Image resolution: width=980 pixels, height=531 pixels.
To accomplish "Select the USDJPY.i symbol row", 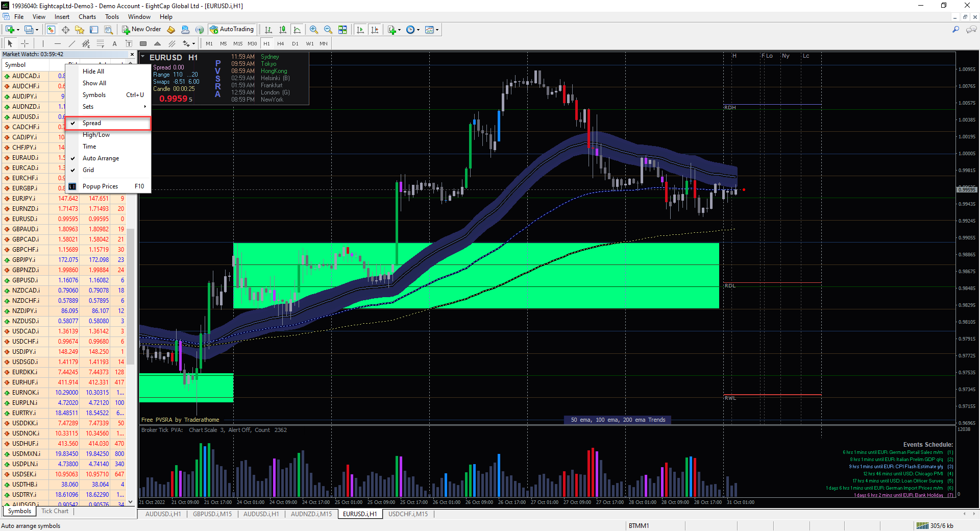I will (24, 352).
